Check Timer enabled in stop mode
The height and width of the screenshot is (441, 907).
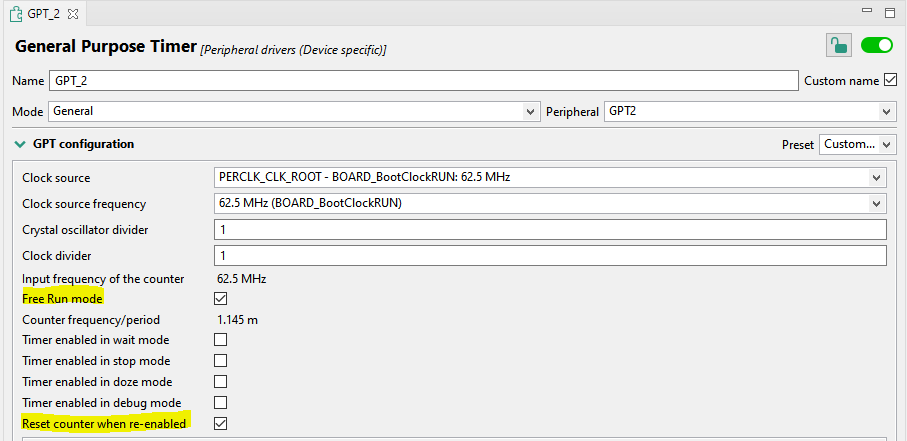coord(221,361)
